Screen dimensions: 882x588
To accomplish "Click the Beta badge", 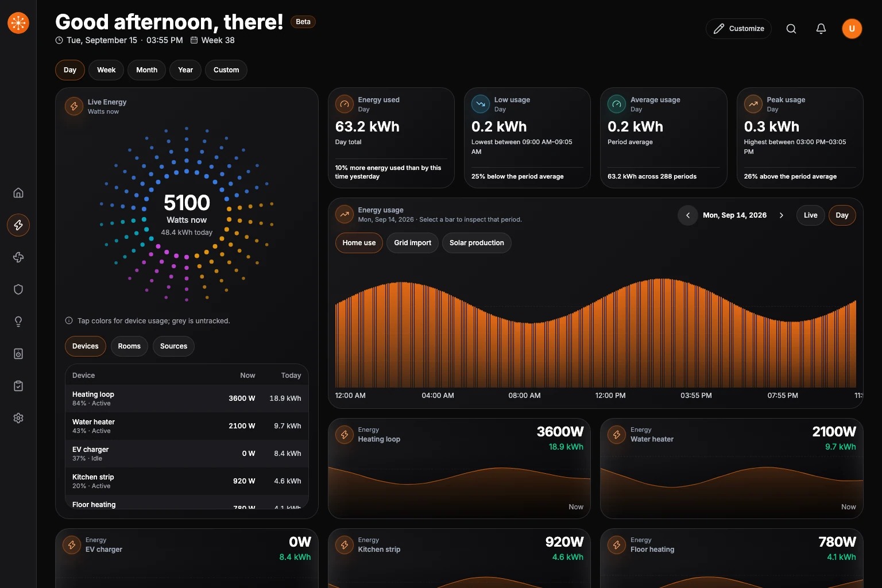I will [x=303, y=22].
